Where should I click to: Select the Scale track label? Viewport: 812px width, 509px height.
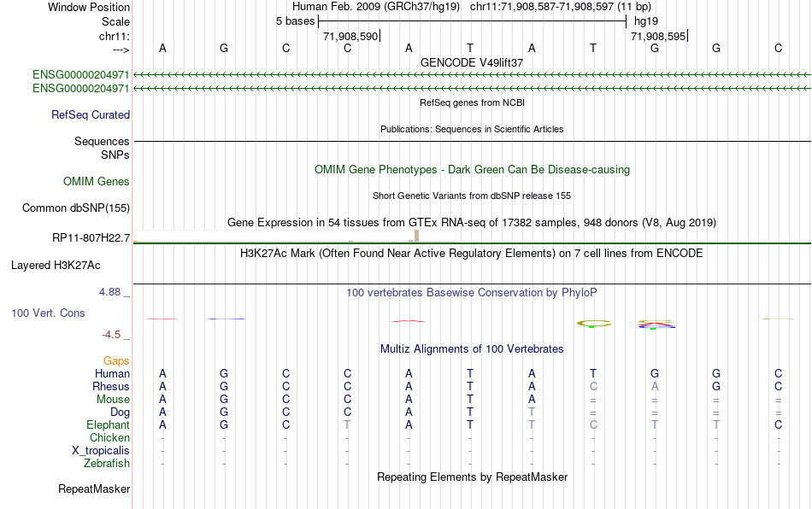[x=115, y=21]
